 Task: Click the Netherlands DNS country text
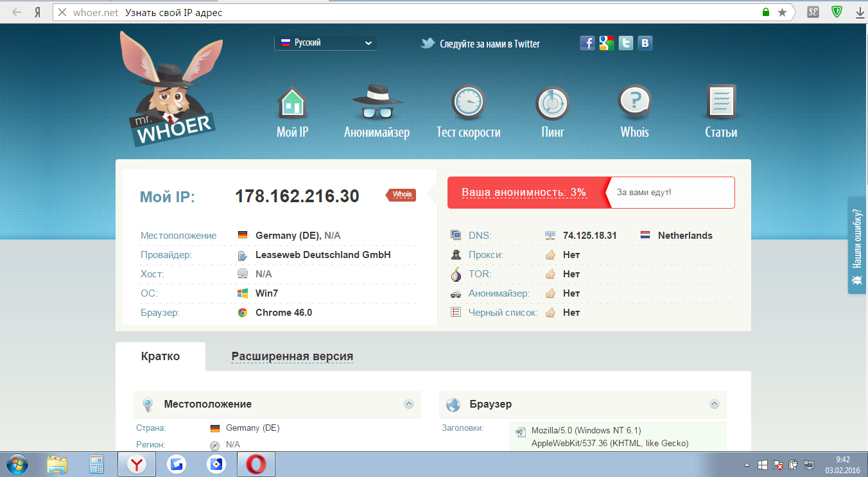click(x=685, y=236)
